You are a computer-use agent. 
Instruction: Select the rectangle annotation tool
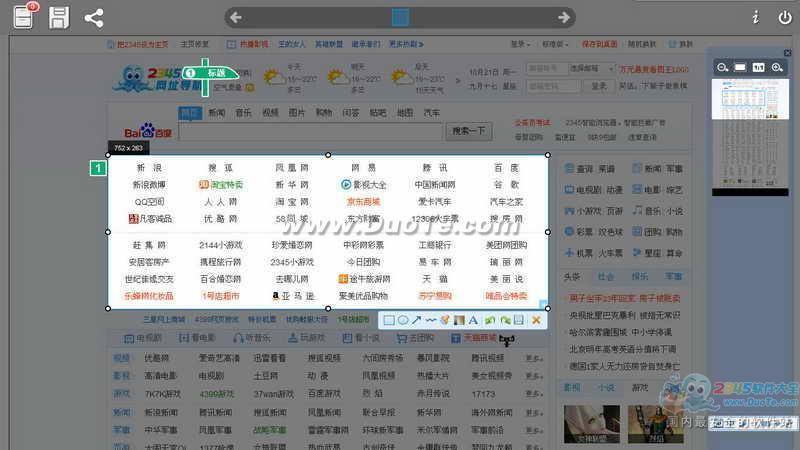tap(389, 320)
